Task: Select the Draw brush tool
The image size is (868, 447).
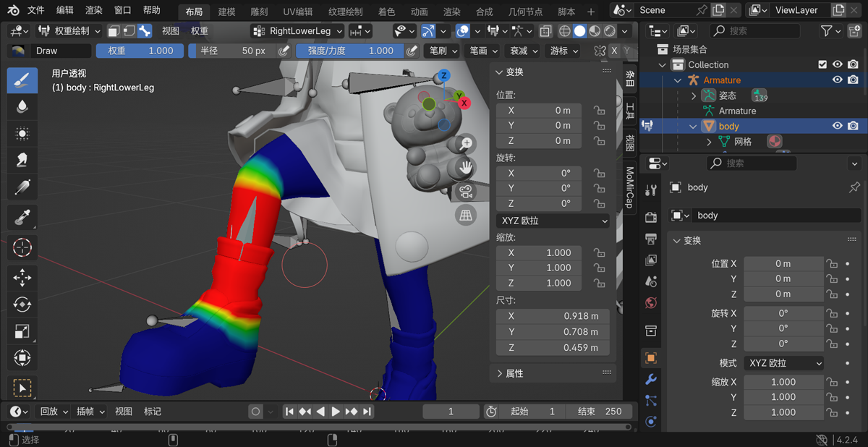Action: pyautogui.click(x=22, y=80)
